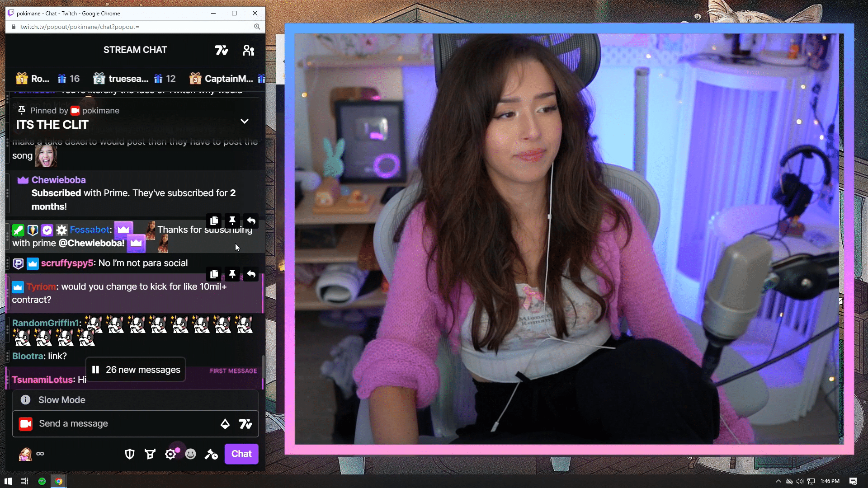The image size is (868, 488).
Task: Open the 7TV emotes menu in chat header
Action: (x=222, y=50)
